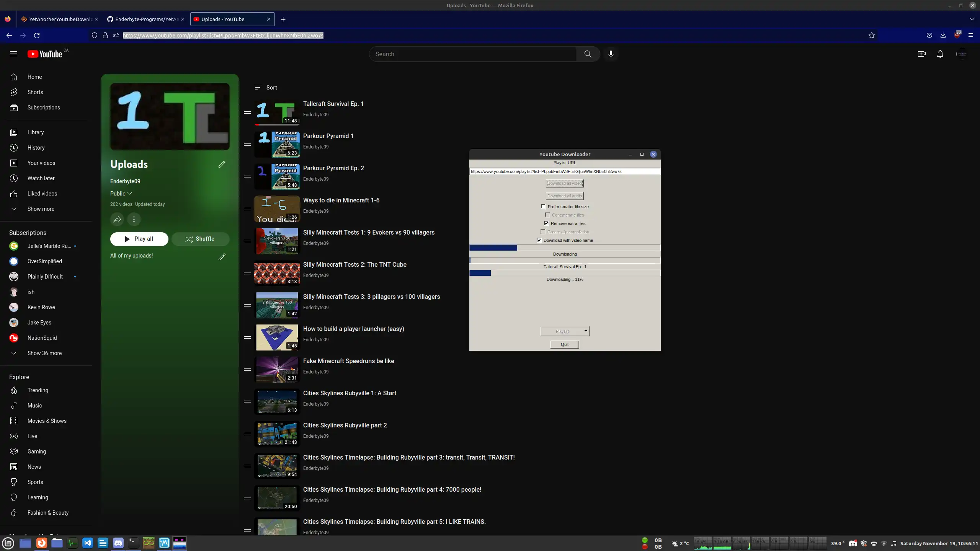Click the edit pencil icon for uploads

point(221,163)
